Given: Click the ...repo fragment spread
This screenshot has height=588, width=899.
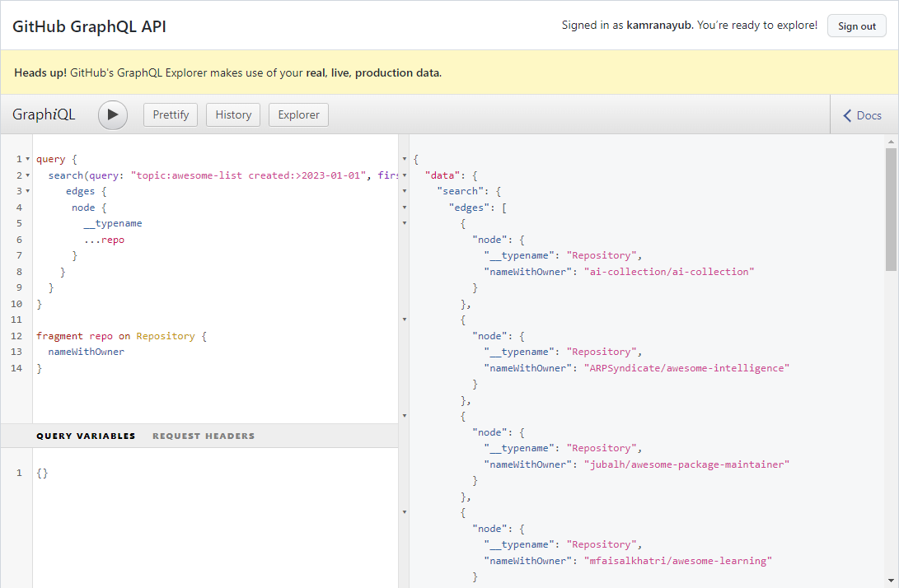Looking at the screenshot, I should 104,240.
